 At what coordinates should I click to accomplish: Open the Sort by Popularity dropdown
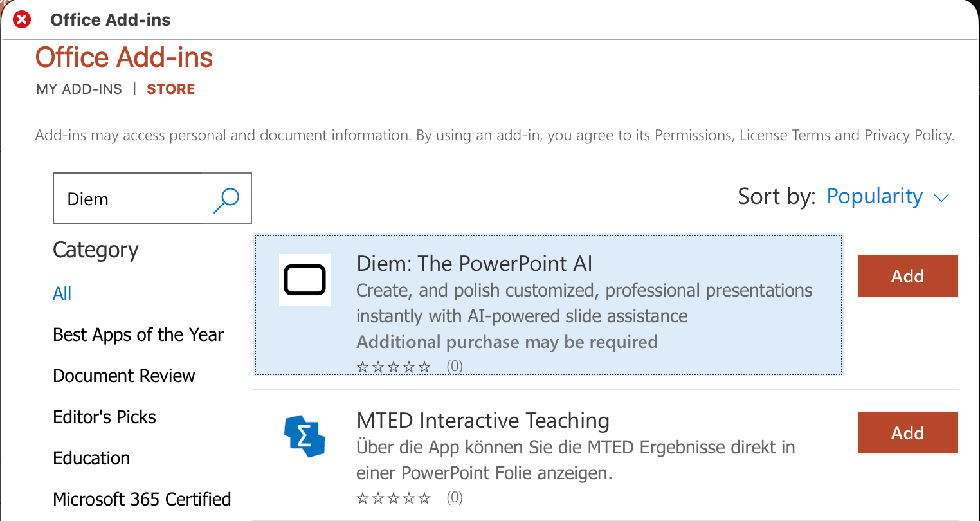875,196
